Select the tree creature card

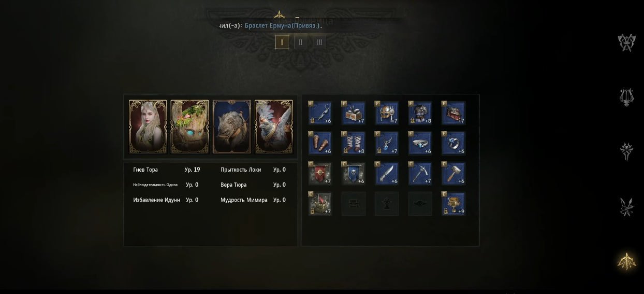tap(189, 127)
